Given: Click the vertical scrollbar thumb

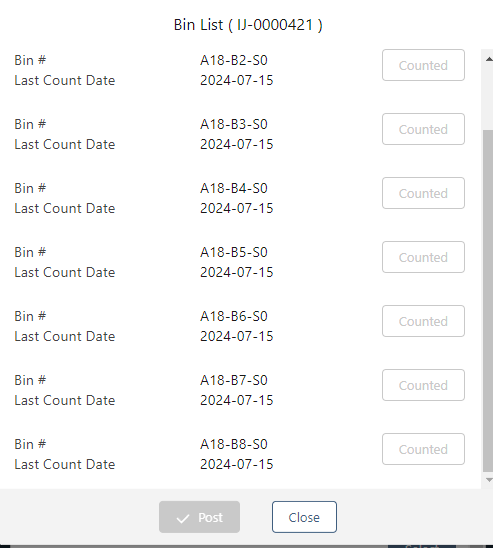Looking at the screenshot, I should (488, 301).
